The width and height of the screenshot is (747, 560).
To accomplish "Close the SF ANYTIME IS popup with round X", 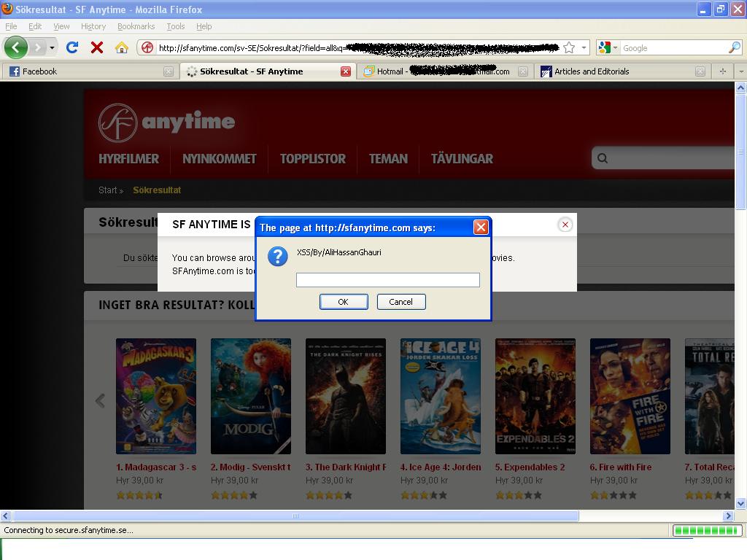I will pos(565,225).
